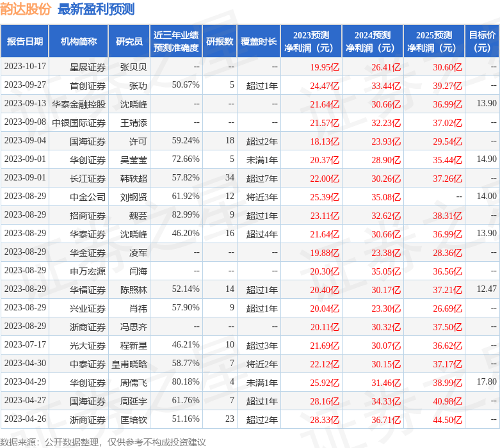Screen dimensions: 500x448
Task: Click target price 14.90
Action: coord(487,159)
